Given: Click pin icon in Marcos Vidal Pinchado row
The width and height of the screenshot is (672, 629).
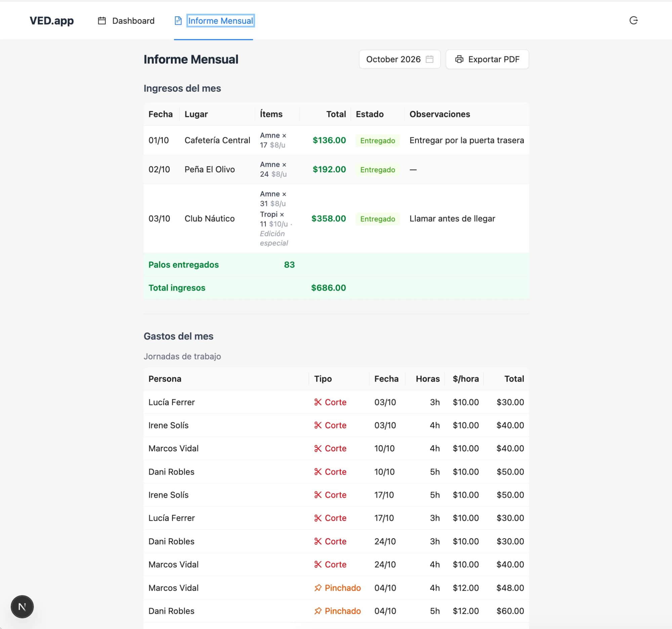Looking at the screenshot, I should coord(318,588).
